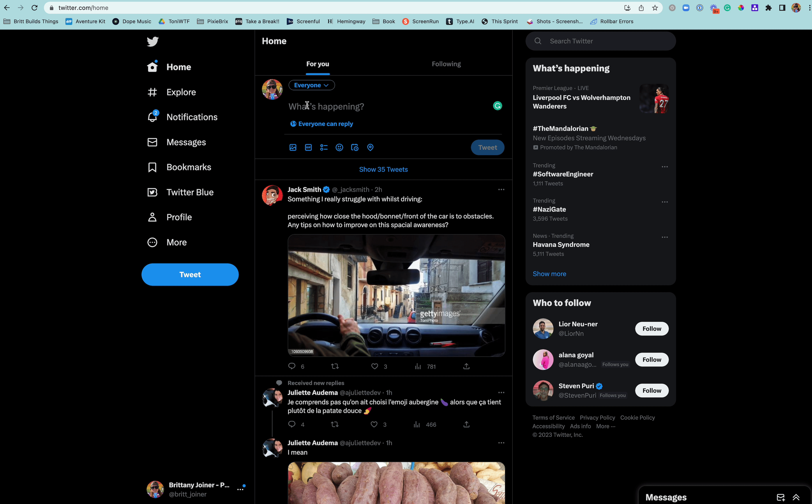Screen dimensions: 812x504
Task: Click the emoji icon in tweet composer
Action: (x=339, y=147)
